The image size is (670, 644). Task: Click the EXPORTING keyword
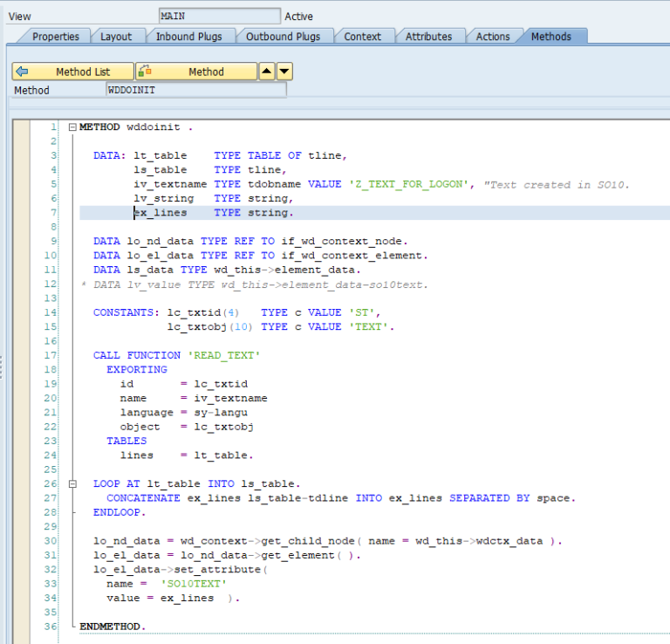(137, 370)
